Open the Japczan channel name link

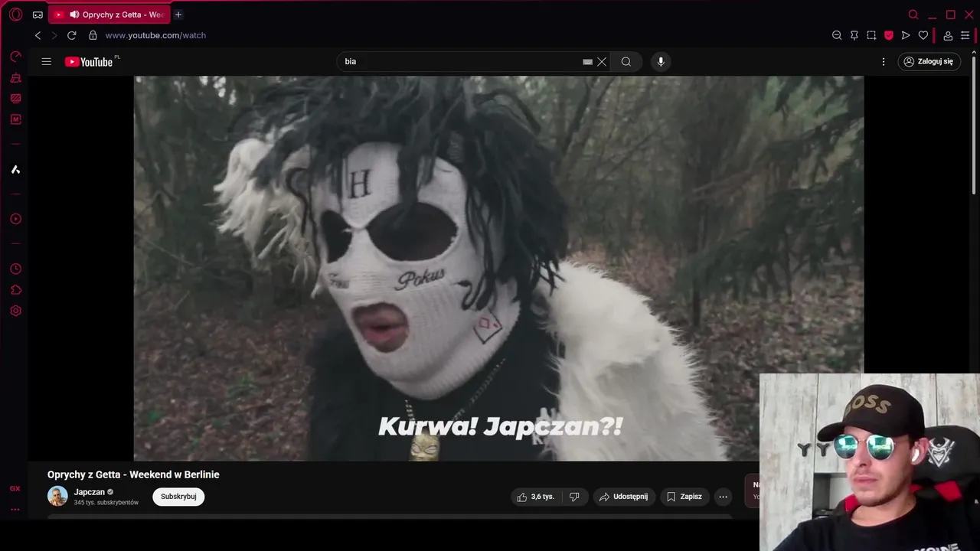[x=90, y=492]
